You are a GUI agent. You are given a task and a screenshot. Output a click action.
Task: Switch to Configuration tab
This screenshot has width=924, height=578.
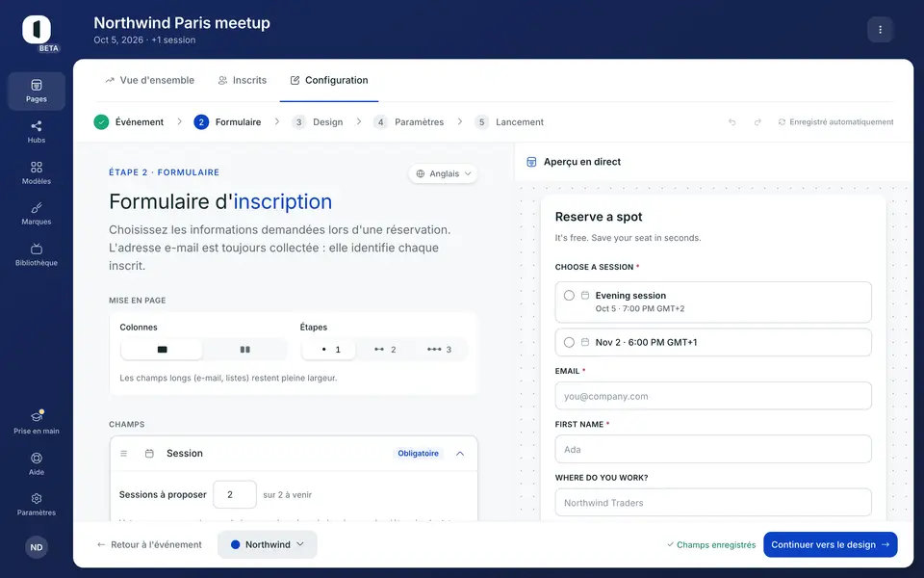tap(329, 80)
